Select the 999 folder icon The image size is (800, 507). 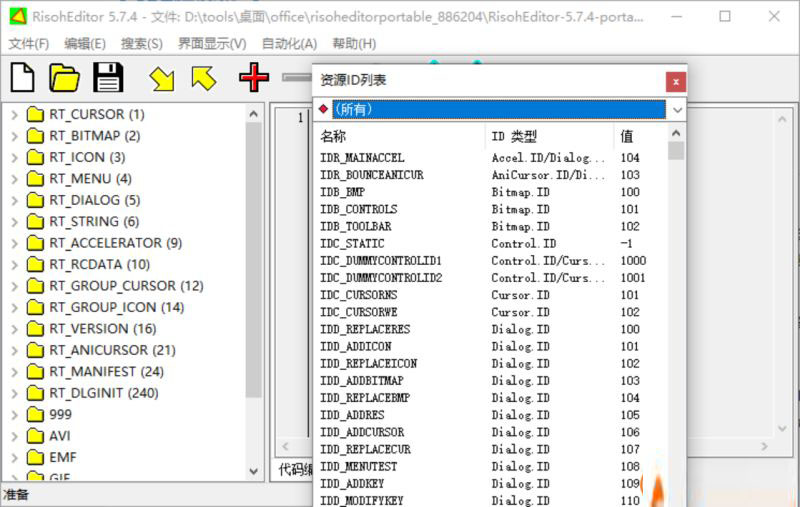pos(35,414)
